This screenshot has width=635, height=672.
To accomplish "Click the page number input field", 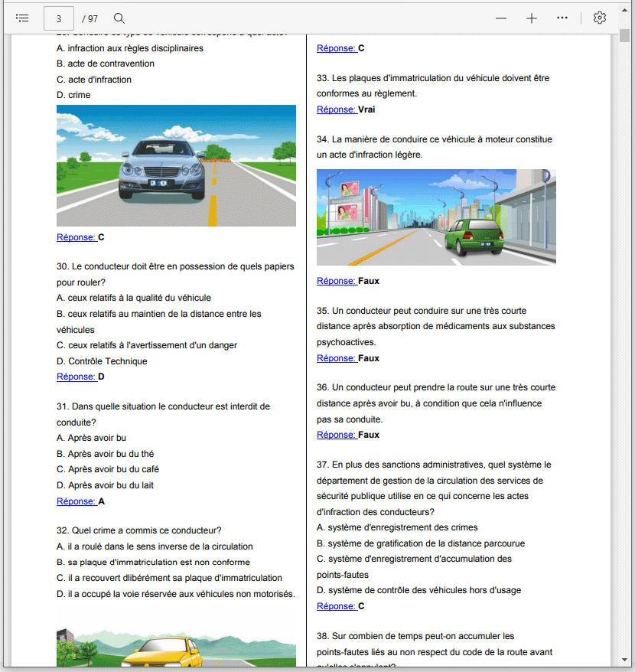I will (x=59, y=18).
